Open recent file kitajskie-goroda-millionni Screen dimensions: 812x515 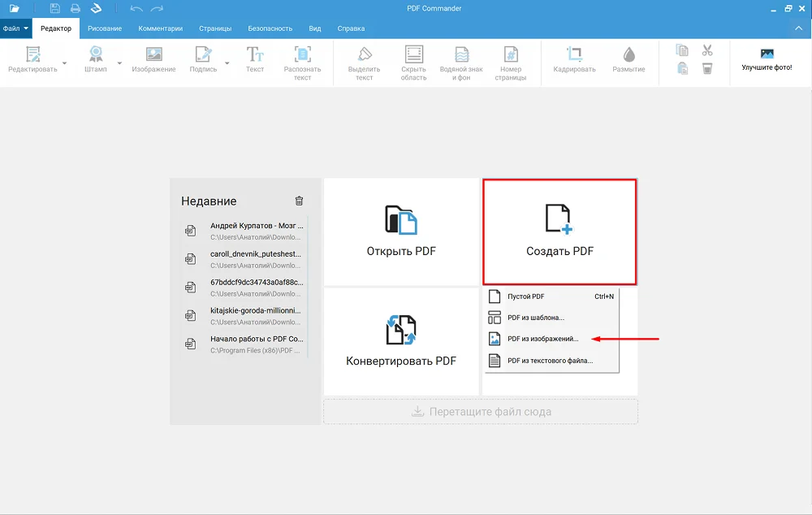click(244, 316)
